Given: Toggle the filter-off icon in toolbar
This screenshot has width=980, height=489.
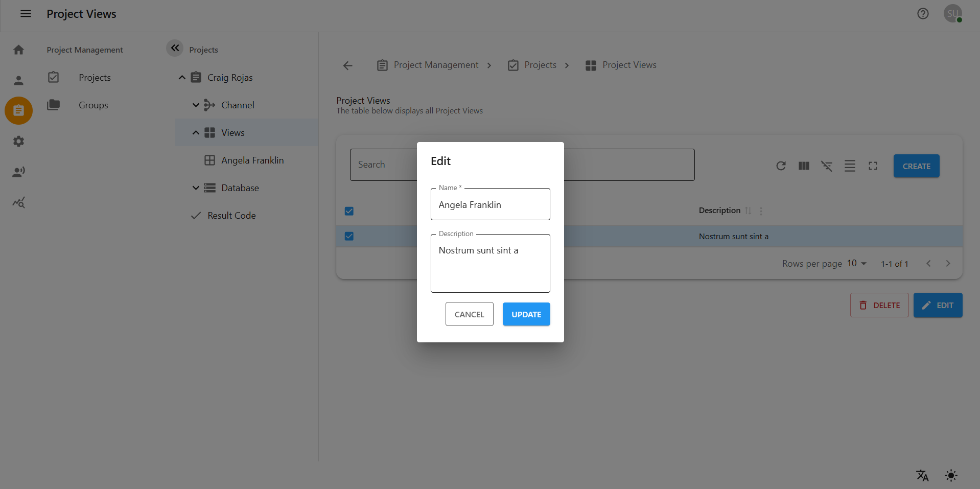Looking at the screenshot, I should tap(827, 166).
